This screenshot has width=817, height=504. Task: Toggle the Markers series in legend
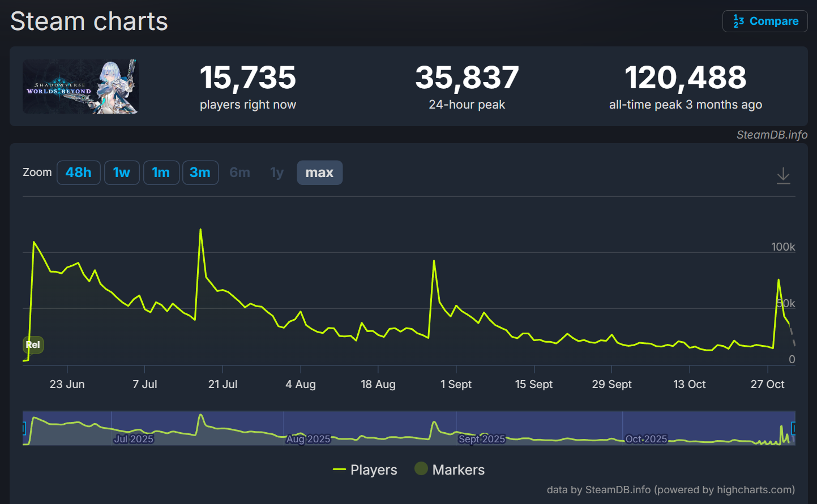click(450, 469)
